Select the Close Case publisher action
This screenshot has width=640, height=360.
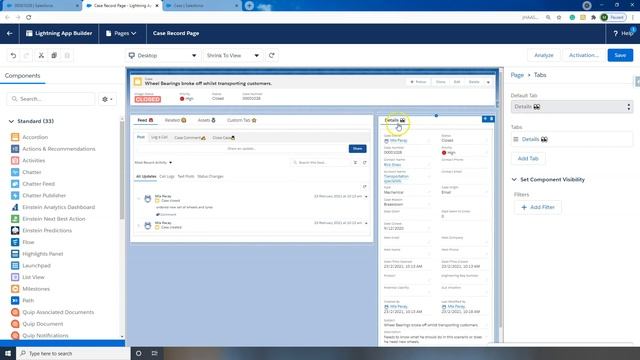[224, 138]
